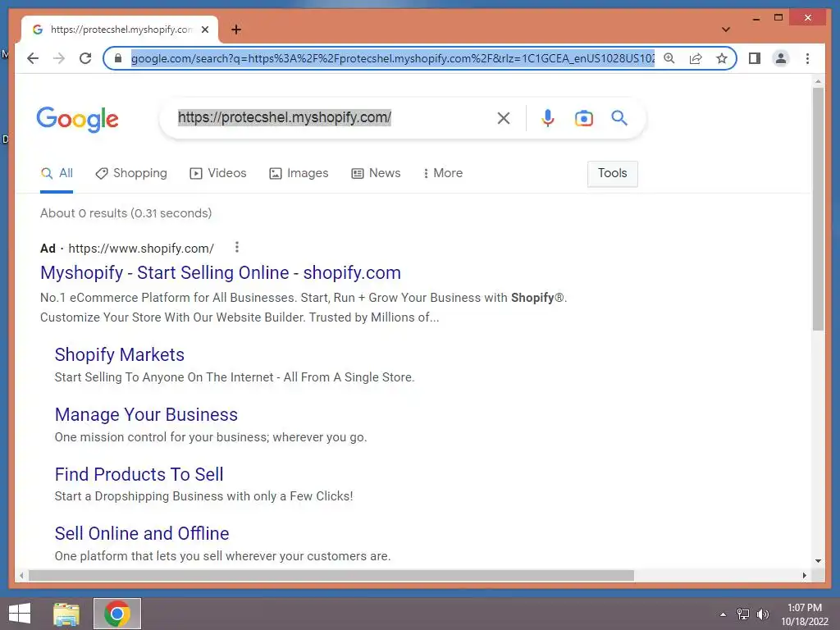The image size is (840, 630).
Task: Open the Myshopify - Start Selling Online ad link
Action: pyautogui.click(x=221, y=272)
